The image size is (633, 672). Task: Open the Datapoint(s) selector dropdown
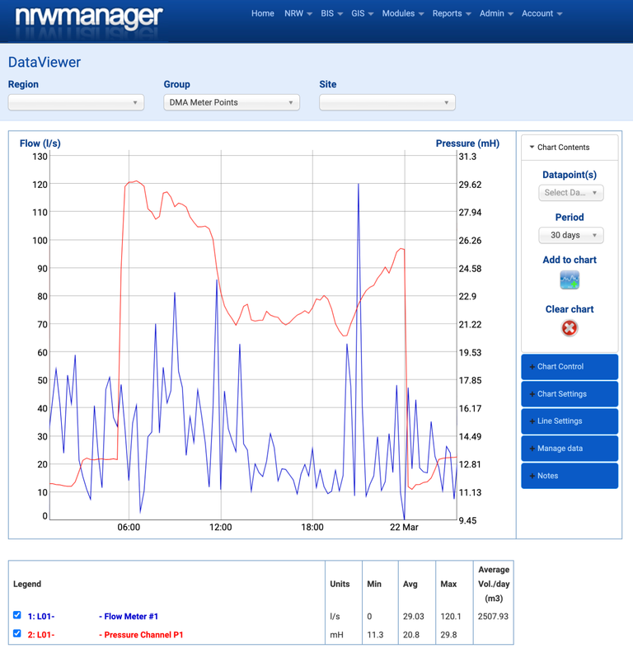click(x=570, y=193)
